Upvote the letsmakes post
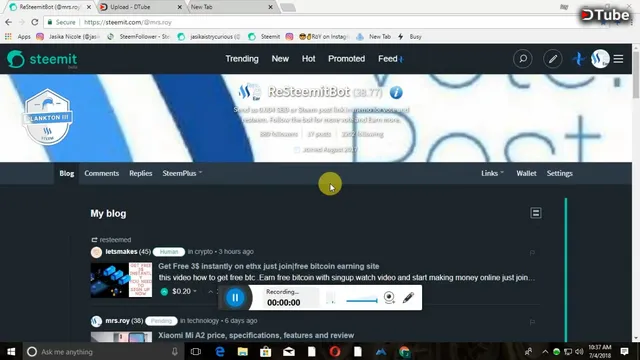This screenshot has width=640, height=360. tap(164, 291)
